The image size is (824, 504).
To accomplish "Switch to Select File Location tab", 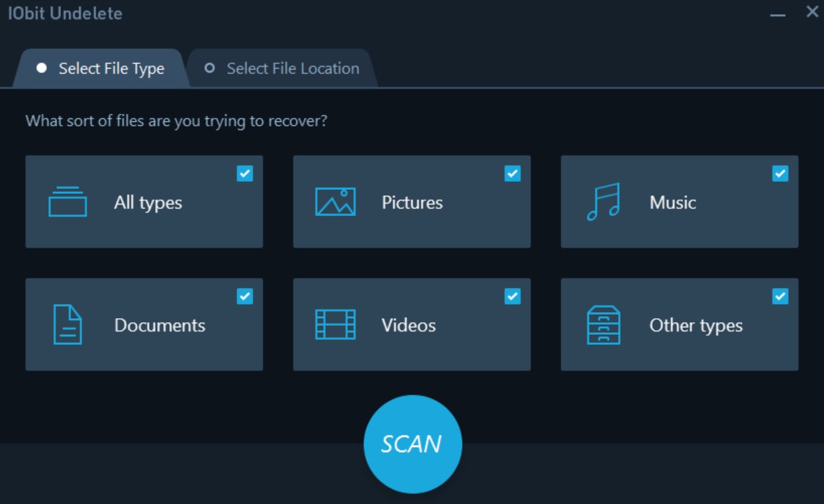I will [282, 68].
